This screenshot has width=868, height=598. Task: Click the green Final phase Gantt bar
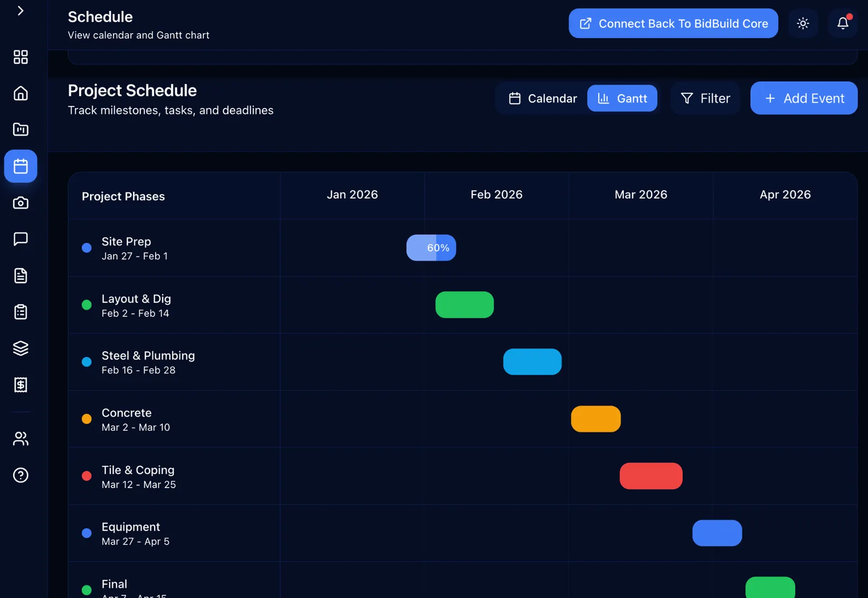(x=770, y=588)
